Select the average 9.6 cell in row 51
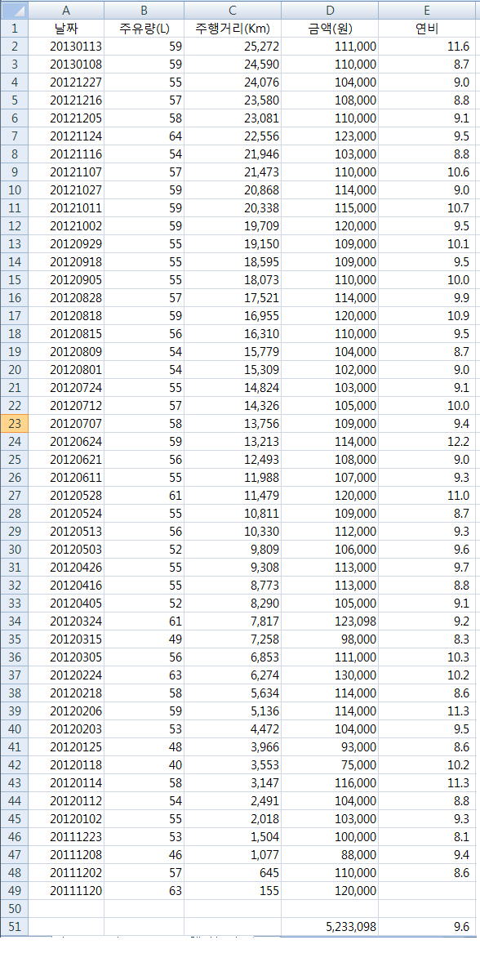Image resolution: width=480 pixels, height=980 pixels. click(x=426, y=926)
